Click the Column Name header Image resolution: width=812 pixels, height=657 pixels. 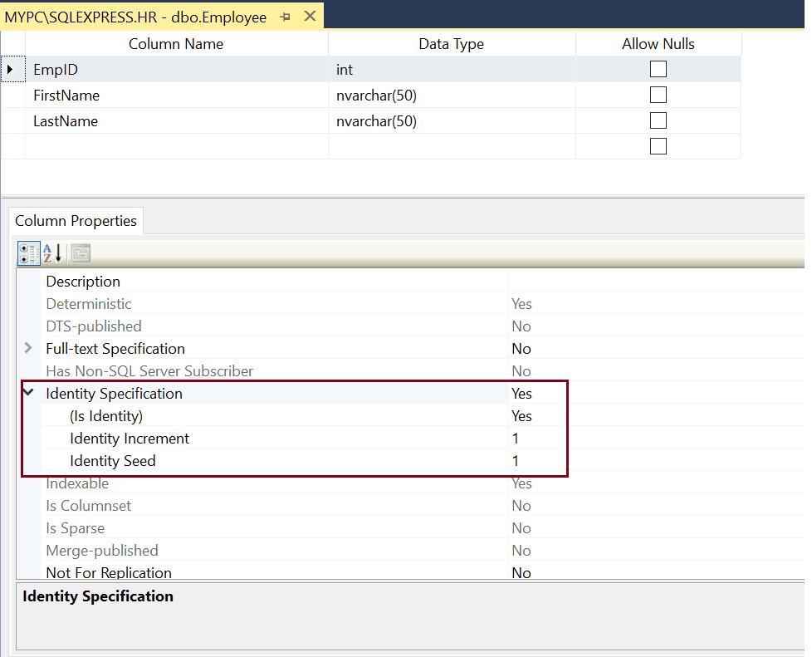(176, 44)
